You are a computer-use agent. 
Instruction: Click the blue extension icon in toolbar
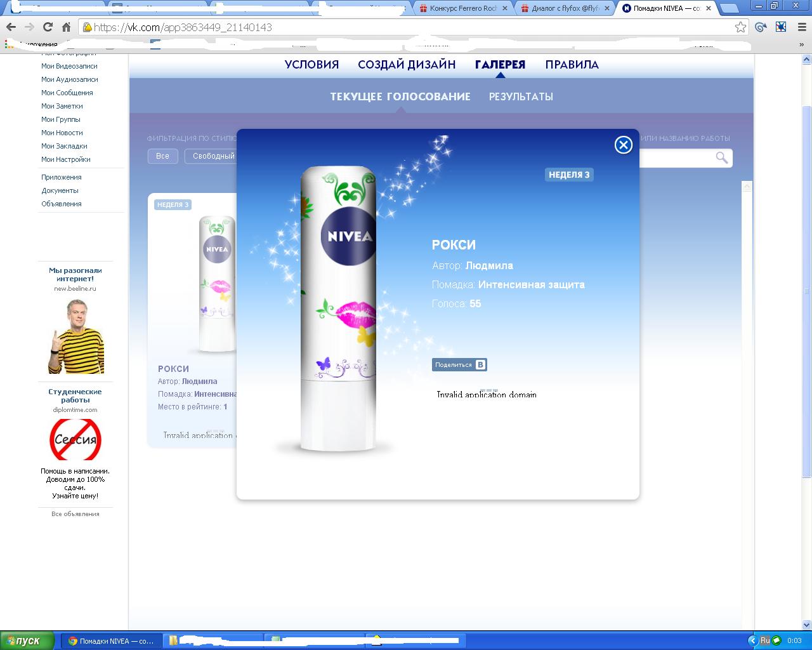(x=781, y=27)
